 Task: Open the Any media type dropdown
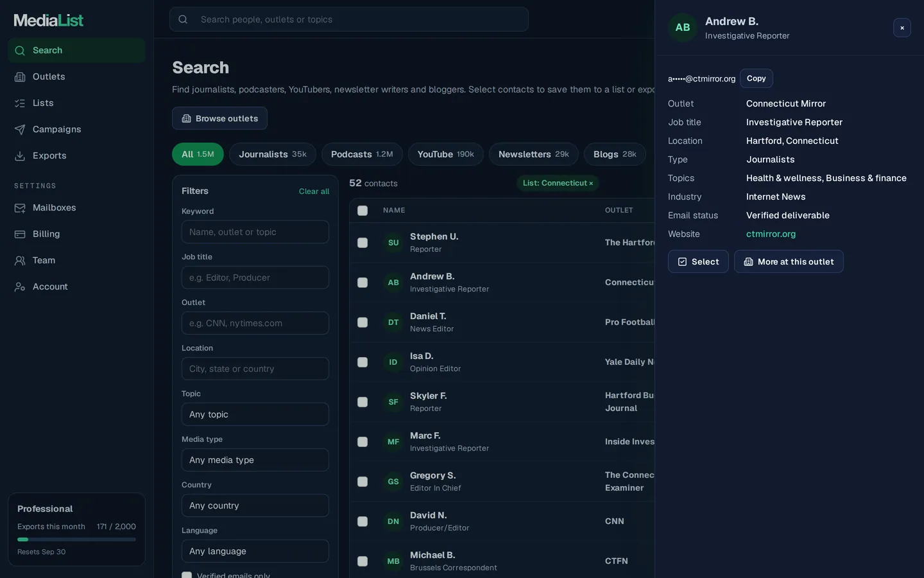(x=255, y=460)
